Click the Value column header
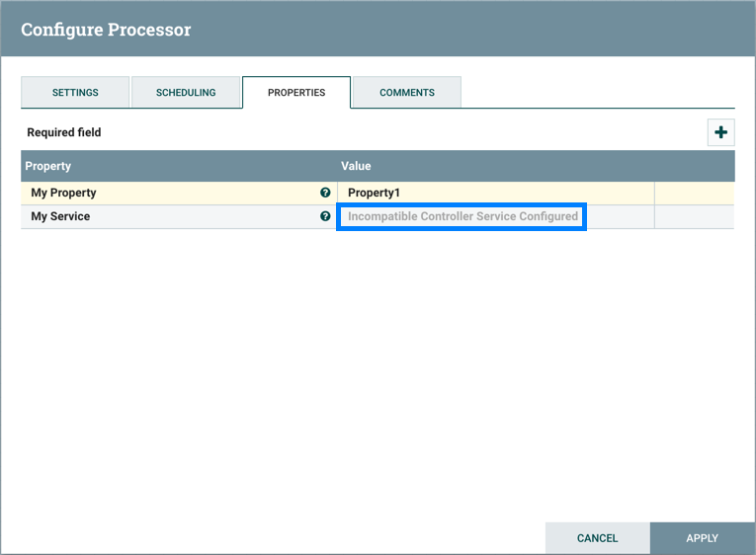756x555 pixels. click(x=356, y=166)
